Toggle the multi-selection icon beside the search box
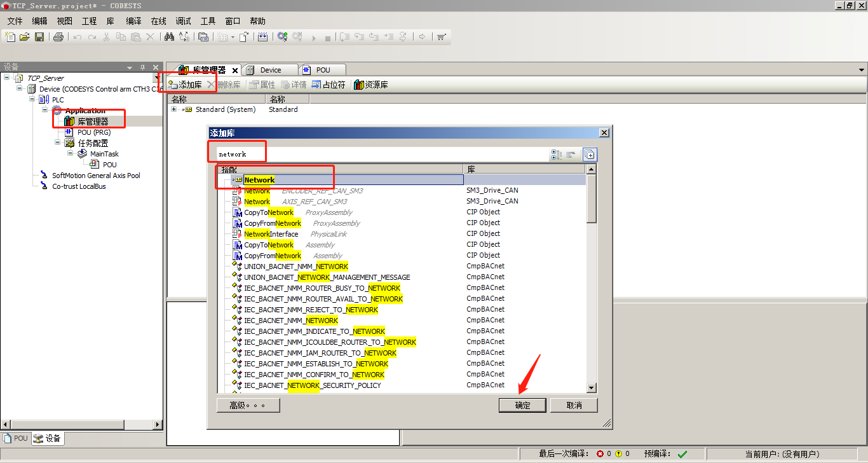Screen dimensions: 868x463 (x=589, y=155)
